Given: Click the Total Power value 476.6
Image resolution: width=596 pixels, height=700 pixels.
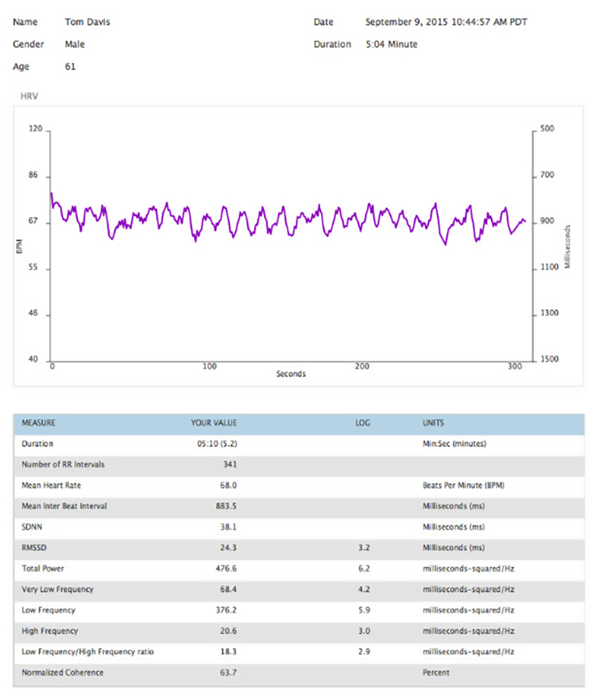Looking at the screenshot, I should pos(225,569).
